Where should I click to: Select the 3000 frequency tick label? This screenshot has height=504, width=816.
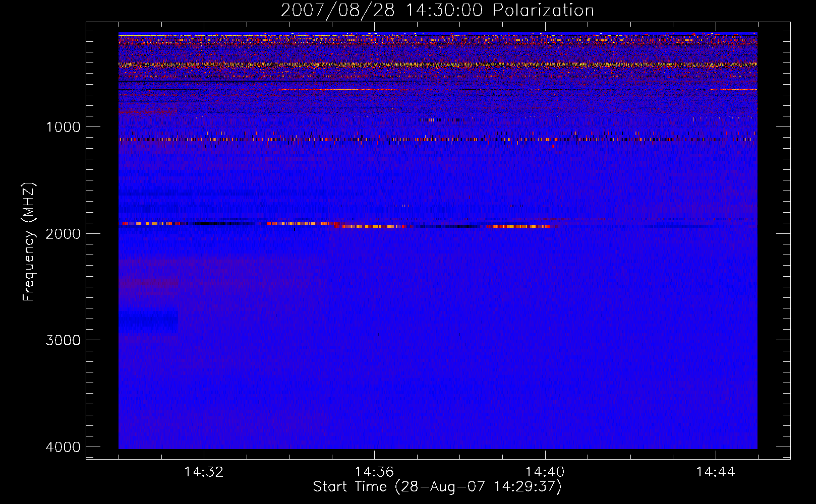[x=63, y=340]
